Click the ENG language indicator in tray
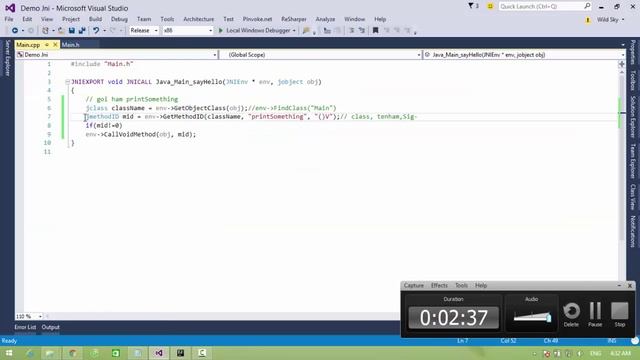The width and height of the screenshot is (640, 360). coord(596,353)
